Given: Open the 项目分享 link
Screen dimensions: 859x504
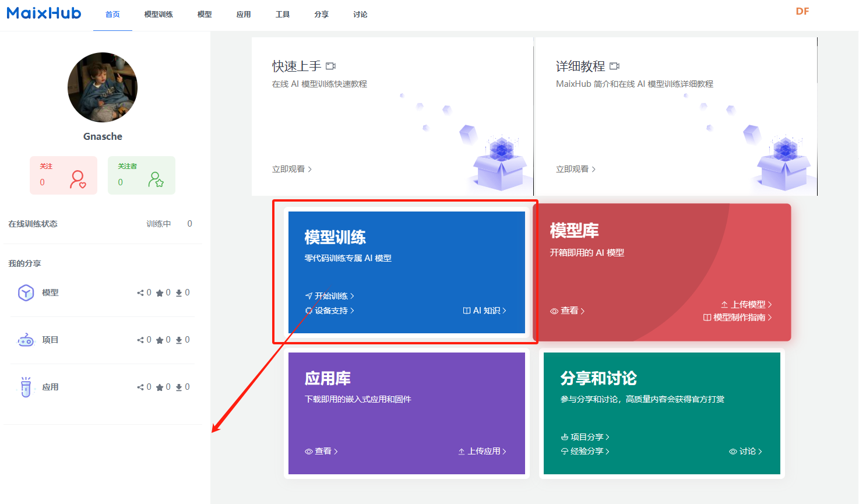Looking at the screenshot, I should tap(585, 437).
